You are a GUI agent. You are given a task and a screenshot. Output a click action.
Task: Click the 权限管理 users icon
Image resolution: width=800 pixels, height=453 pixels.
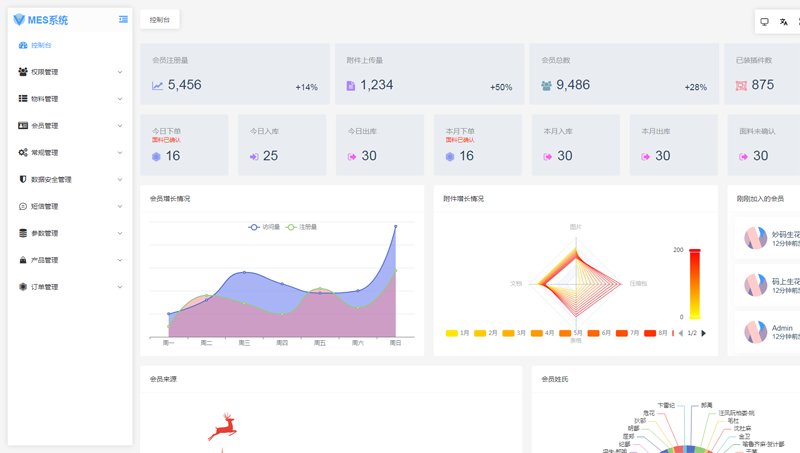point(23,72)
